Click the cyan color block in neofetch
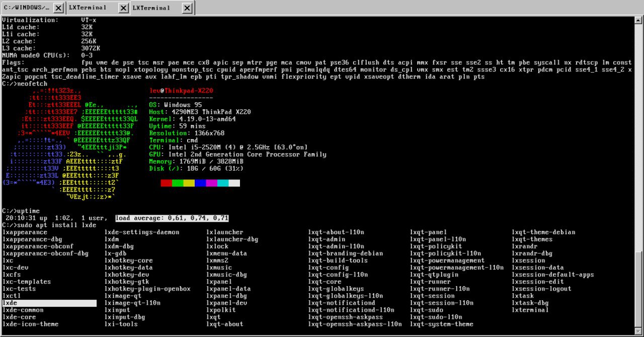 (x=223, y=183)
